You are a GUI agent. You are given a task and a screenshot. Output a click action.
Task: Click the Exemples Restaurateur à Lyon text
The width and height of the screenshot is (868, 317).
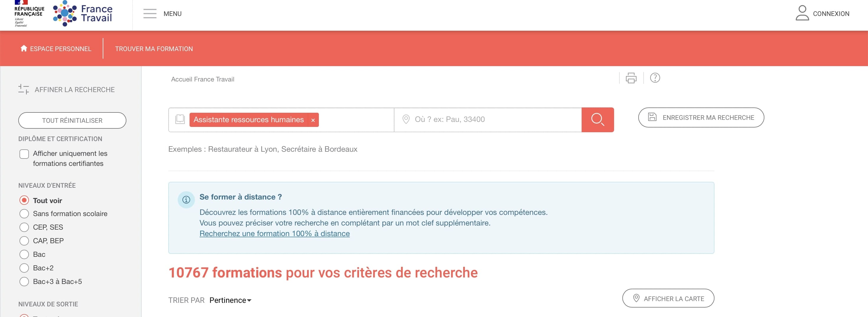262,149
